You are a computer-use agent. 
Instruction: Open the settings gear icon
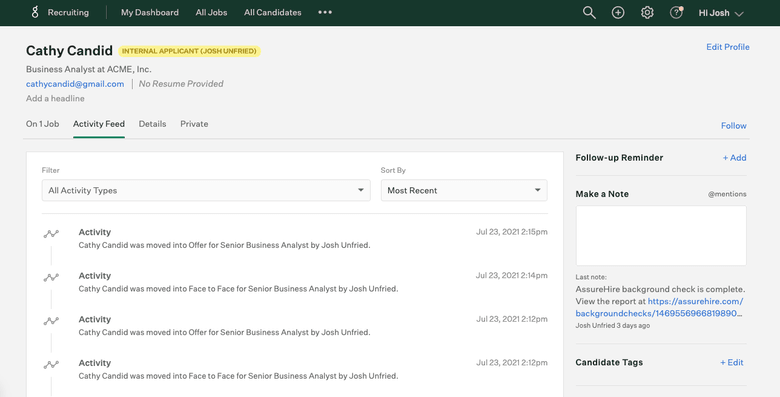pos(647,12)
